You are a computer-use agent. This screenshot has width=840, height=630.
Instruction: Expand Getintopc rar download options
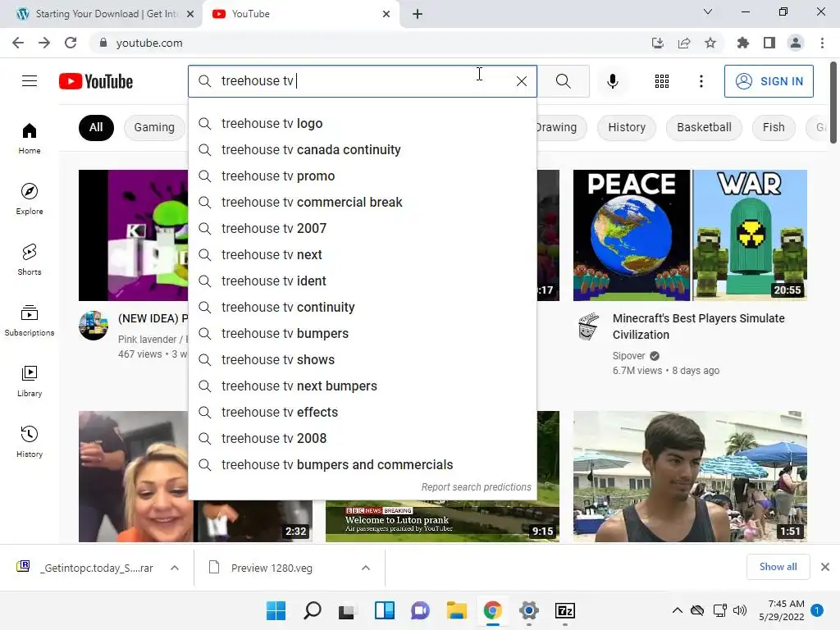tap(175, 568)
